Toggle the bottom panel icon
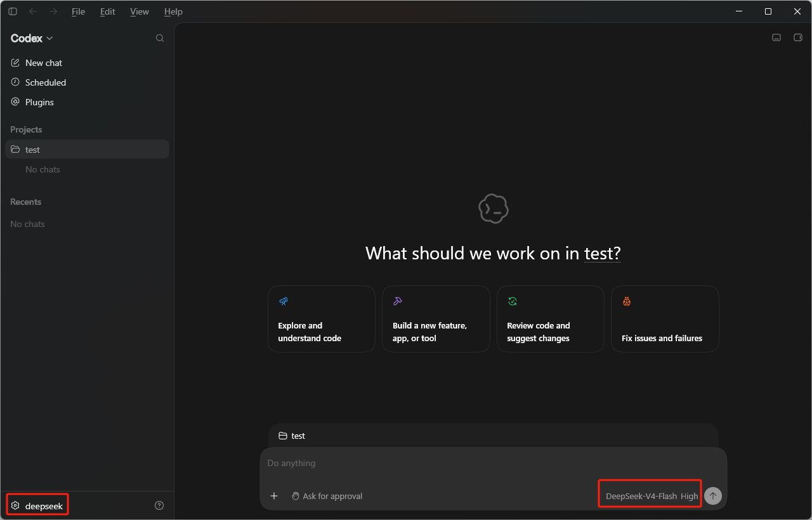 coord(776,37)
